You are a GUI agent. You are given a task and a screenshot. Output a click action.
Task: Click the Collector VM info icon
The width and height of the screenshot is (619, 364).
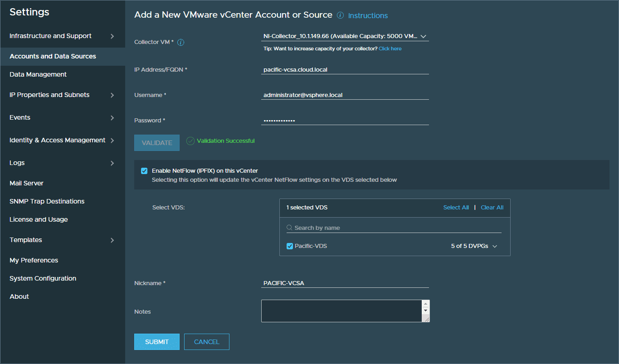click(x=180, y=43)
